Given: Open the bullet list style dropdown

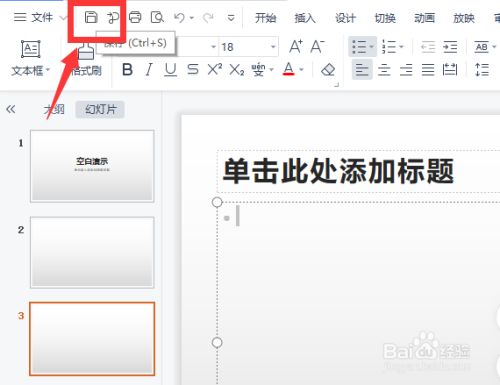Looking at the screenshot, I should (x=371, y=47).
